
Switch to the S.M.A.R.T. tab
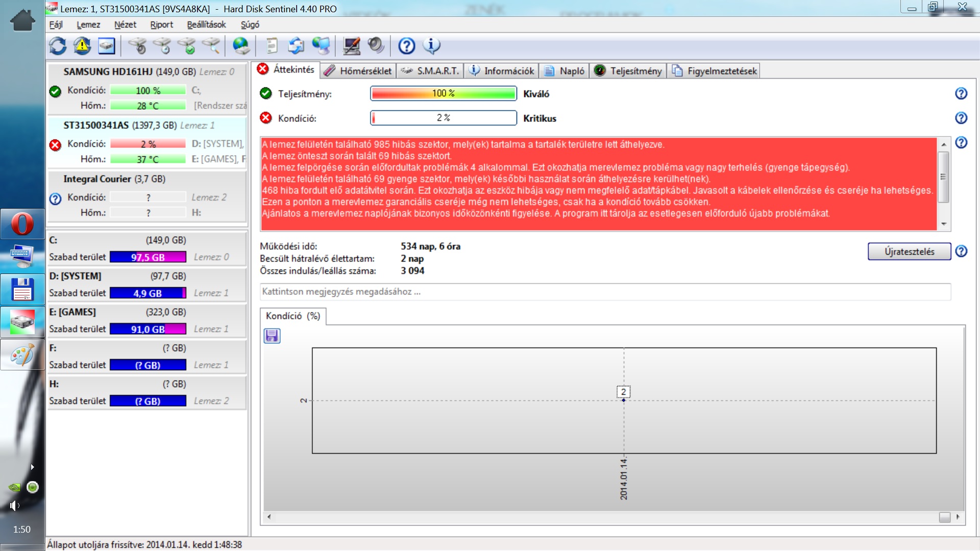tap(429, 71)
